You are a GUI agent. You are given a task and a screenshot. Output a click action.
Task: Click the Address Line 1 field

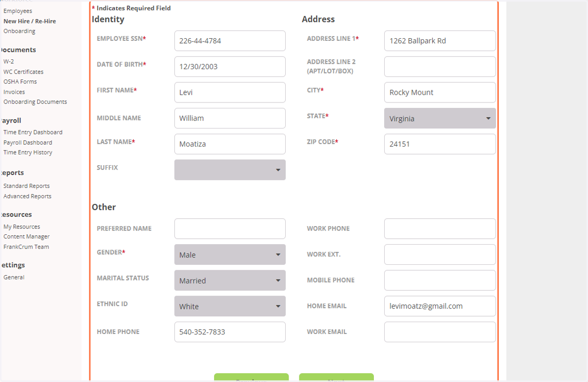click(x=440, y=41)
